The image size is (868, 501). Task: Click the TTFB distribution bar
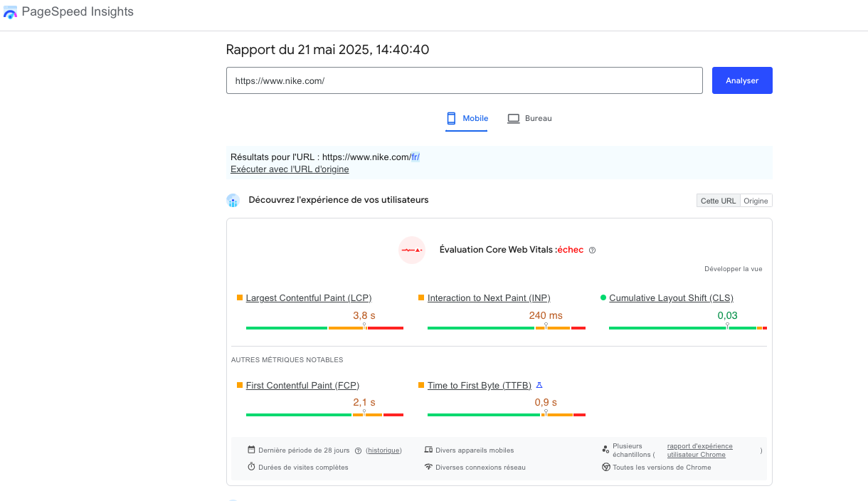(507, 415)
